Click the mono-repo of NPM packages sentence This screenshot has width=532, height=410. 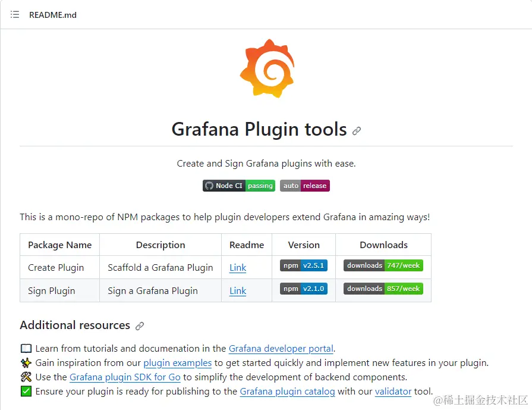pyautogui.click(x=225, y=217)
